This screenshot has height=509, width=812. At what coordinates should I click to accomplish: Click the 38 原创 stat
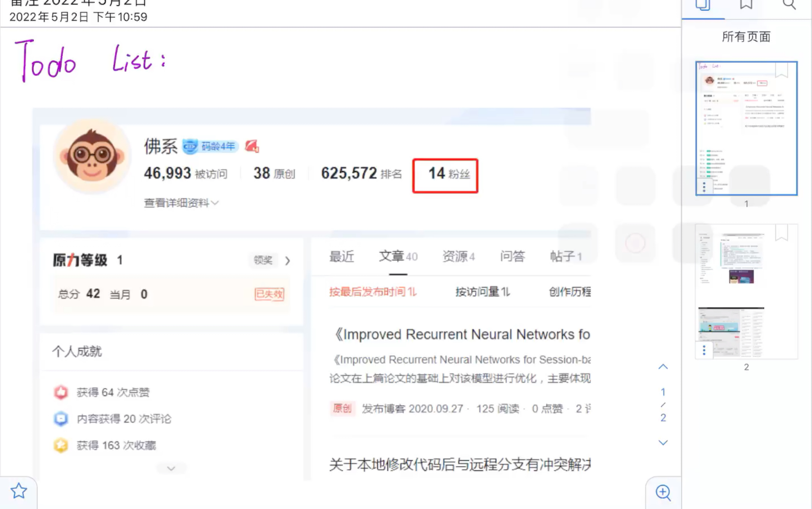pyautogui.click(x=274, y=173)
